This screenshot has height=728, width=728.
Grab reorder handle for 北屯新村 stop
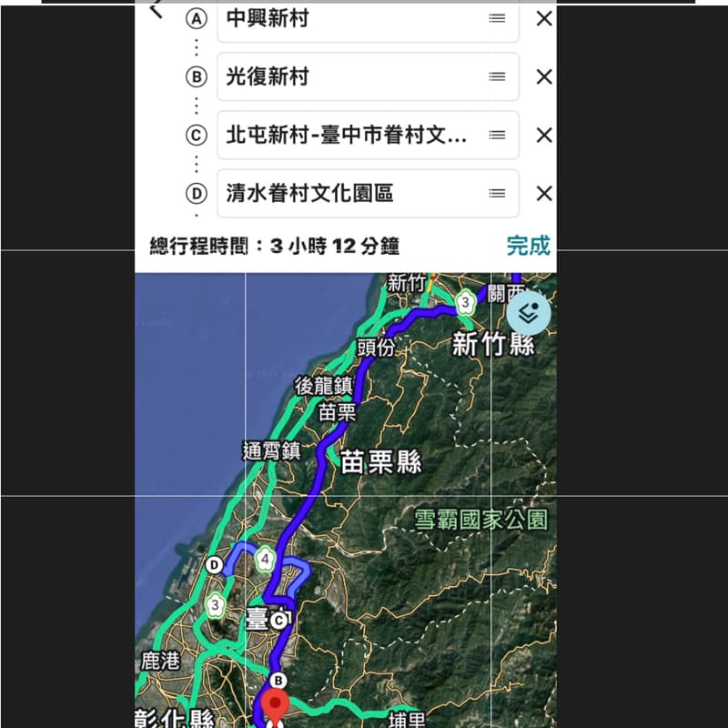497,135
